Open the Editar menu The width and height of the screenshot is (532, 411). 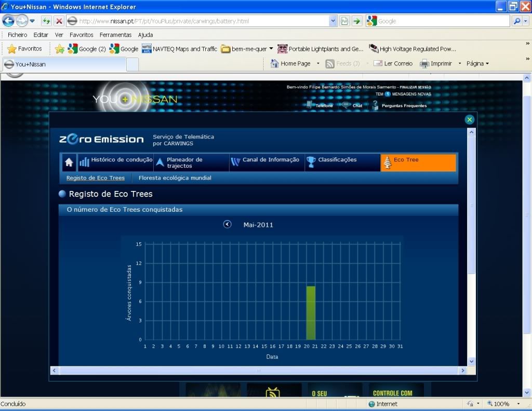tap(41, 35)
